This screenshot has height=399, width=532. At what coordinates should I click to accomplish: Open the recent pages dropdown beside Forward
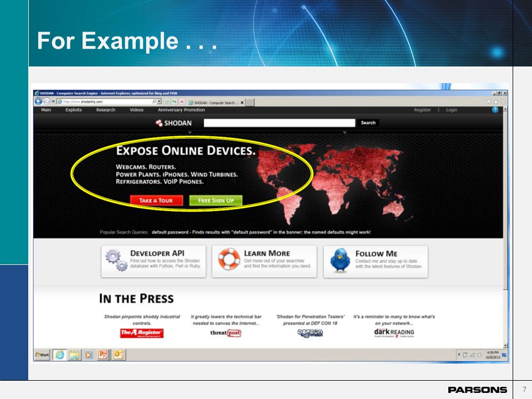point(53,101)
